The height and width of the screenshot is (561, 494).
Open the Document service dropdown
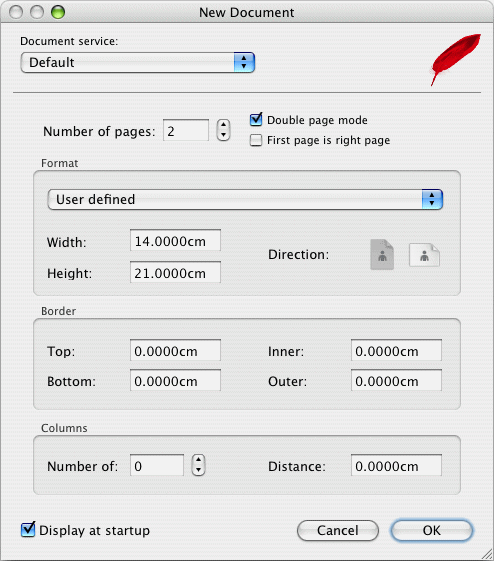[x=138, y=62]
